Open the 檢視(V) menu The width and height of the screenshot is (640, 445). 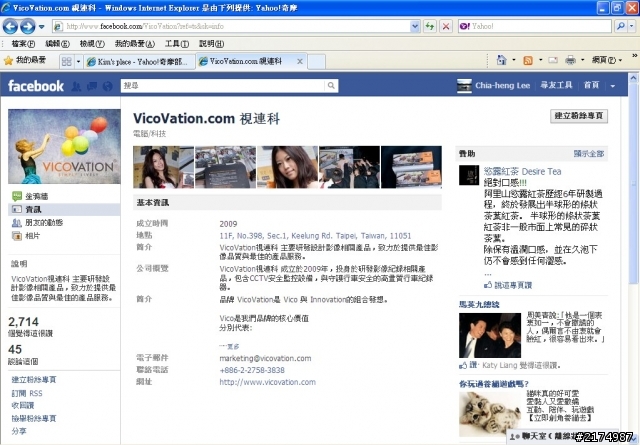pyautogui.click(x=92, y=44)
